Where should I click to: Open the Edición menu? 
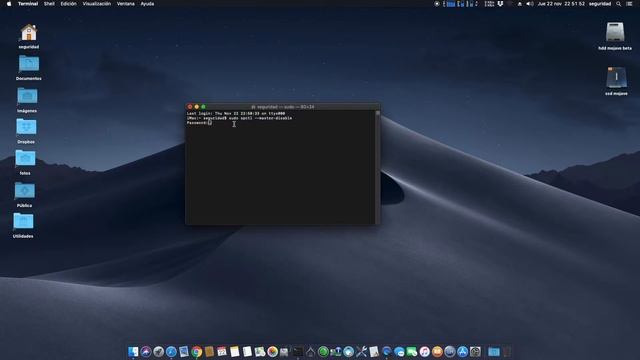69,4
